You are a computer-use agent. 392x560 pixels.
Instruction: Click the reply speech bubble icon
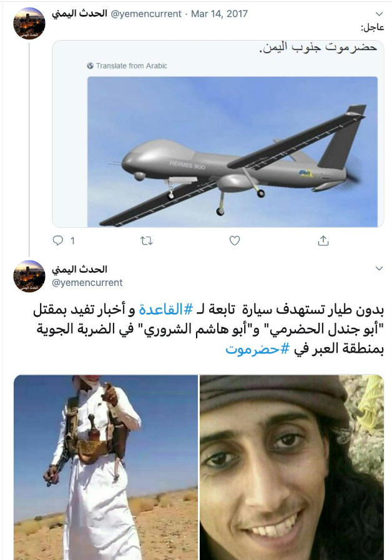pyautogui.click(x=58, y=240)
